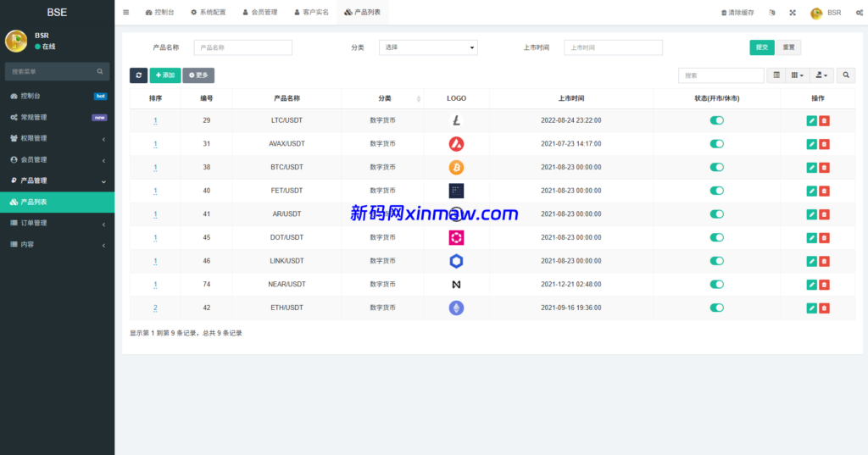Toggle FET/USDT market status switch
Image resolution: width=868 pixels, height=455 pixels.
pyautogui.click(x=717, y=191)
